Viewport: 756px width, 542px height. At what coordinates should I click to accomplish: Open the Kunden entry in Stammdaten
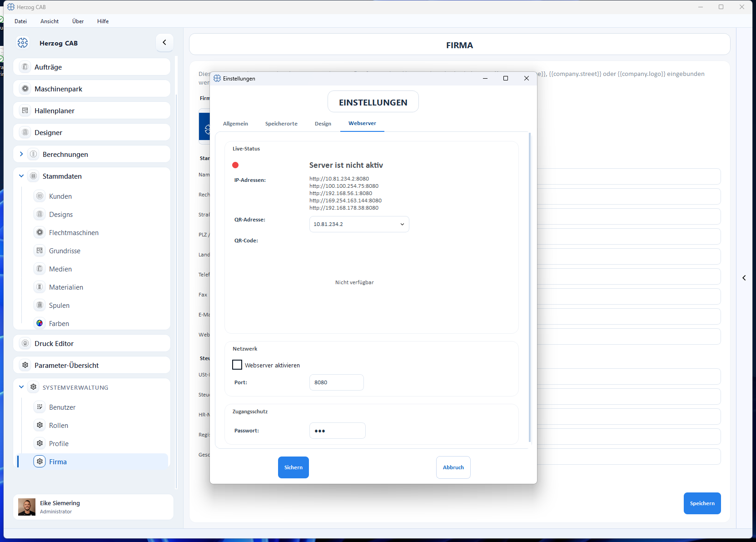(60, 196)
